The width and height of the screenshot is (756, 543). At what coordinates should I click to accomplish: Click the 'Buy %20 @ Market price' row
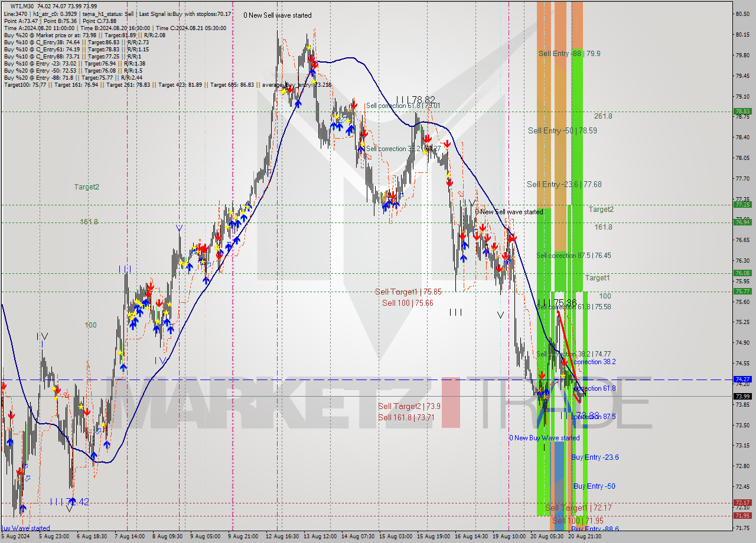[84, 35]
